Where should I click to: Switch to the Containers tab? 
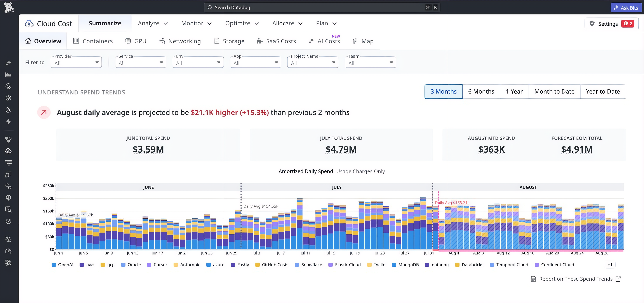93,41
